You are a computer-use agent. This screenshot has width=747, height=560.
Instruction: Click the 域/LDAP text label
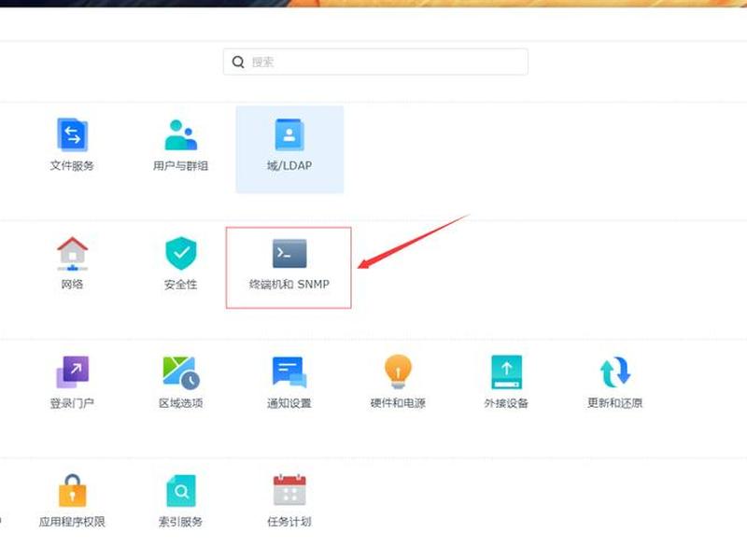coord(289,166)
